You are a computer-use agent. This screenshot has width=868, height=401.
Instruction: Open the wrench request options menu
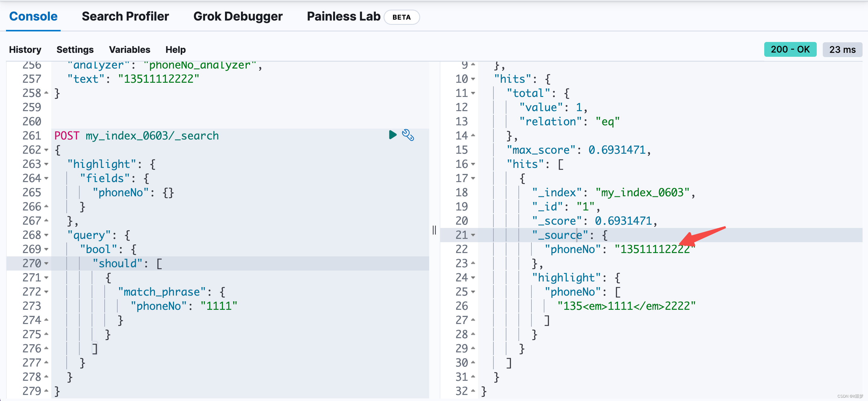[x=408, y=135]
